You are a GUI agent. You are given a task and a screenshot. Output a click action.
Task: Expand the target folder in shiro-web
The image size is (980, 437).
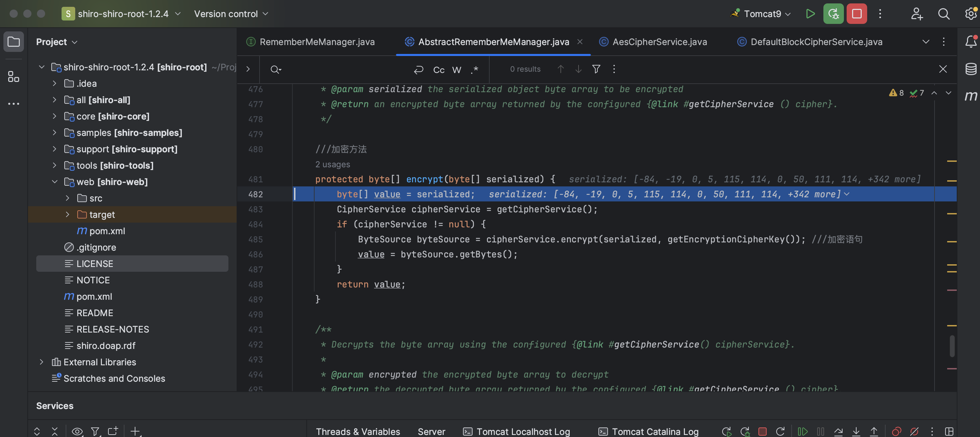tap(67, 215)
